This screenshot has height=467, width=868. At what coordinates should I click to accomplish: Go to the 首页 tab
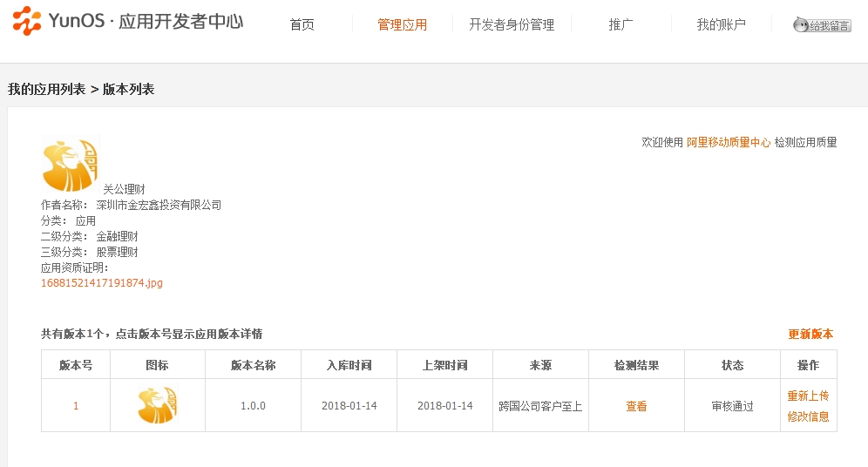click(x=302, y=24)
